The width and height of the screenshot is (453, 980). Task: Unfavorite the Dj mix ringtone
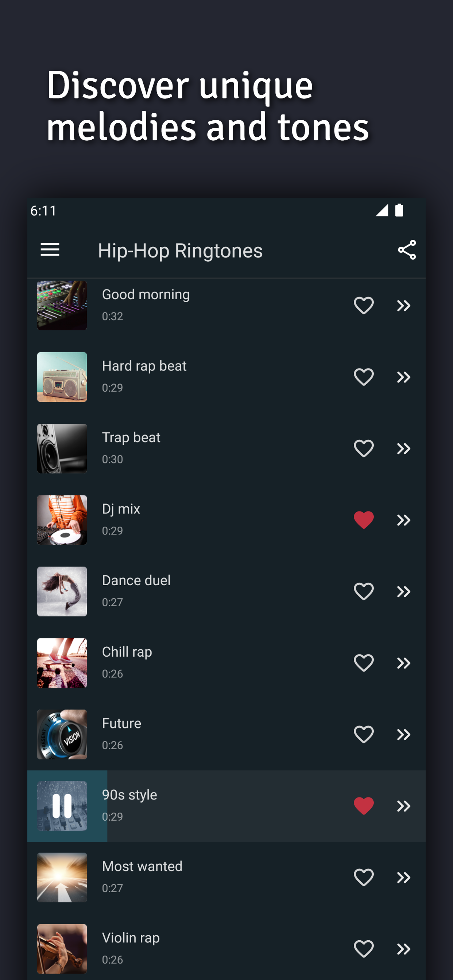364,520
